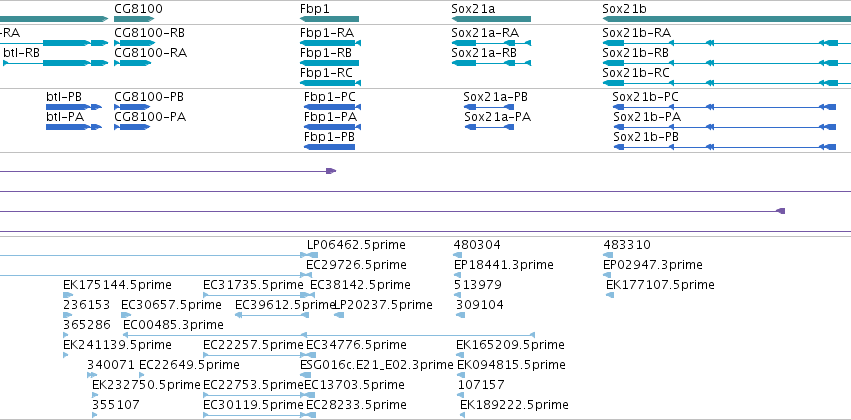Choose transcript CG8100-RB
This screenshot has height=420, width=851.
(x=149, y=33)
